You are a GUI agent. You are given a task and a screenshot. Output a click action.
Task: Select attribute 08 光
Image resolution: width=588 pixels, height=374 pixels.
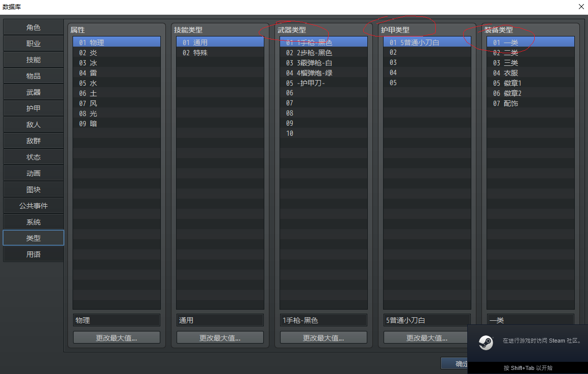pos(117,113)
